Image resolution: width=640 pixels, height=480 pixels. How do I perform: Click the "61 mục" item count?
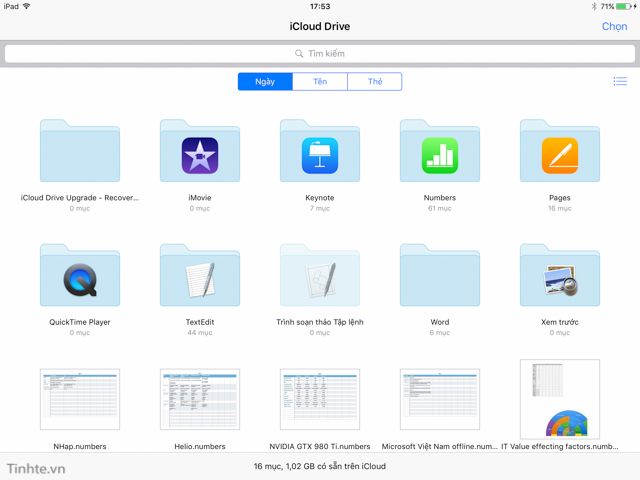(x=440, y=209)
